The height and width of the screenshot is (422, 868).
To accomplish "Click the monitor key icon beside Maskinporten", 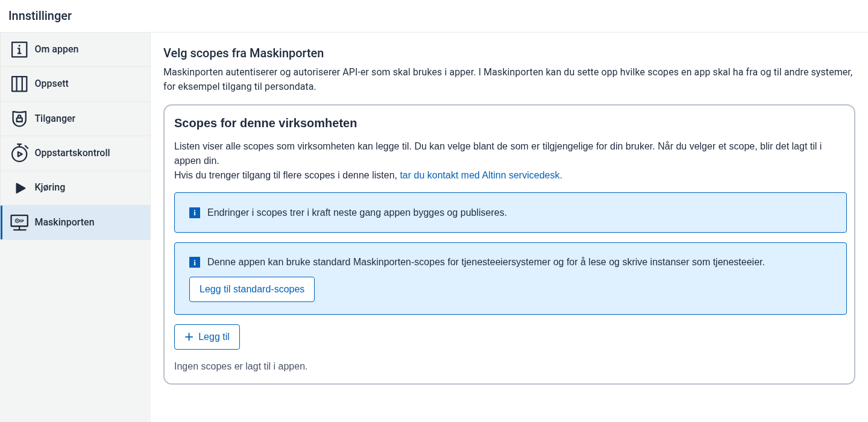I will click(x=19, y=222).
